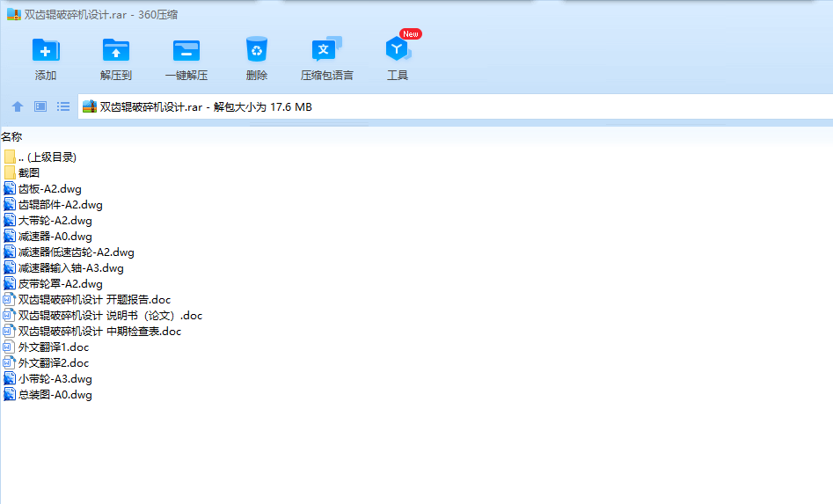Click the rar archive icon in the path bar
Viewport: 833px width, 504px height.
pos(90,106)
